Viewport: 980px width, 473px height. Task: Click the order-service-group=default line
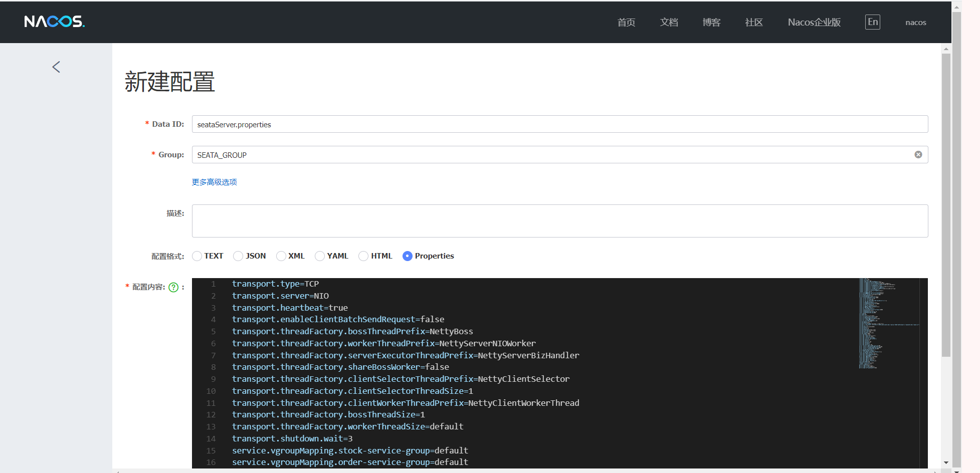350,462
